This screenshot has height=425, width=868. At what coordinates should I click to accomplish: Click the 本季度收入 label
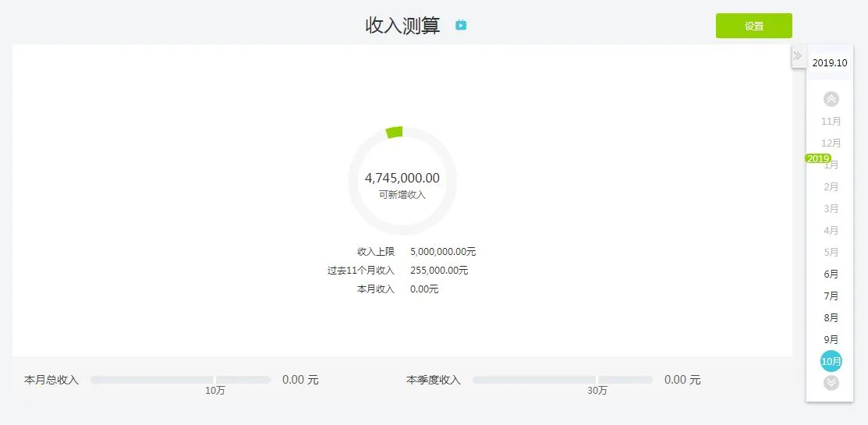pos(434,381)
